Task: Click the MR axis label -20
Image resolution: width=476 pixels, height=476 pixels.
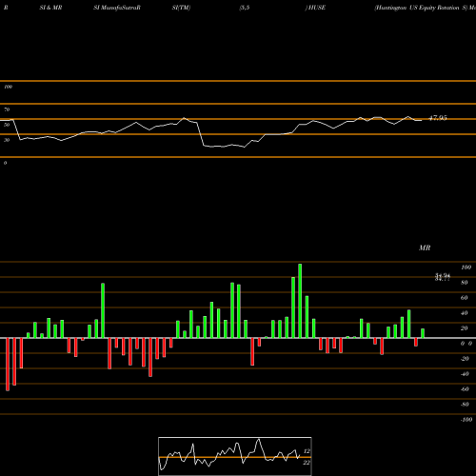Action: (x=465, y=359)
